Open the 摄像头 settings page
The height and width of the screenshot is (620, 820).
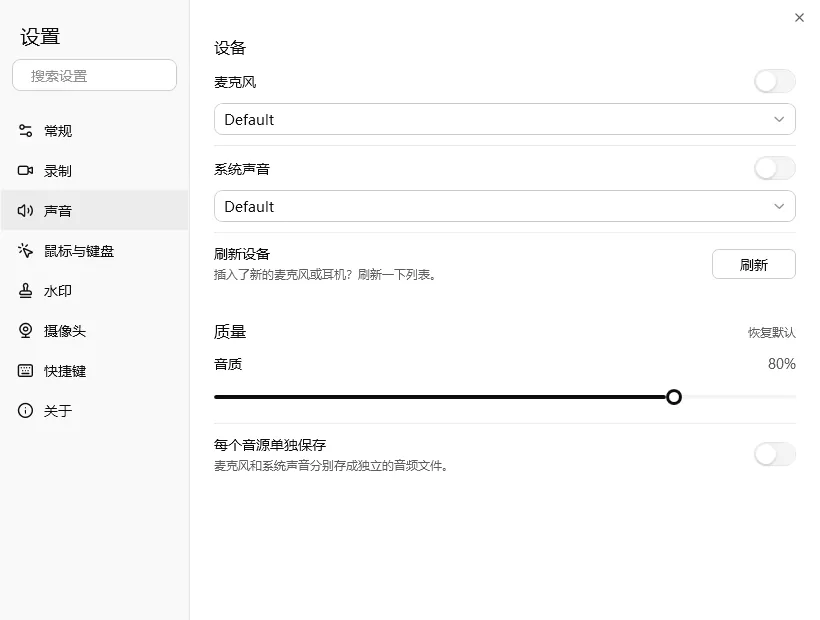click(95, 331)
